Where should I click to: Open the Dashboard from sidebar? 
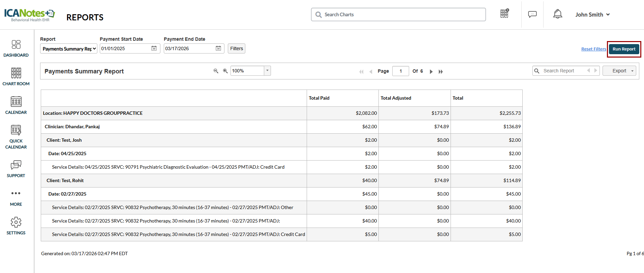point(16,48)
